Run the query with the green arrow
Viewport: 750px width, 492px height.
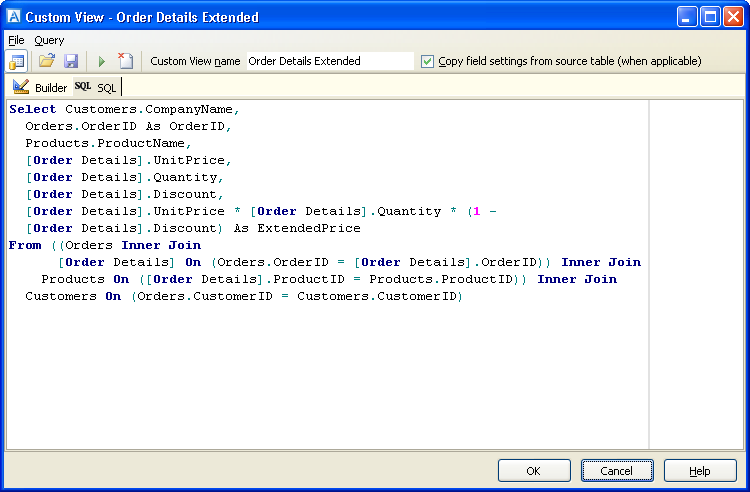coord(101,61)
